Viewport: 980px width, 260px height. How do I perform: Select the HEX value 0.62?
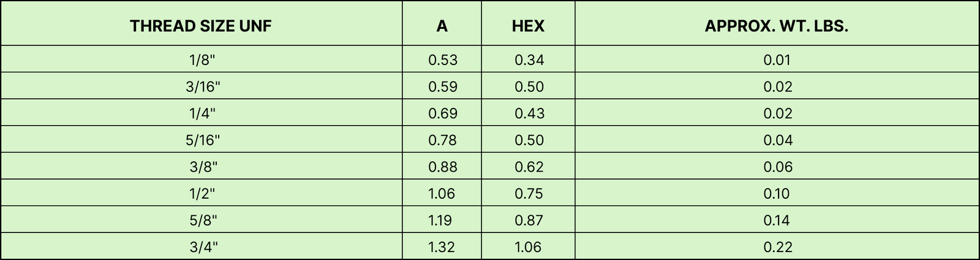(529, 167)
